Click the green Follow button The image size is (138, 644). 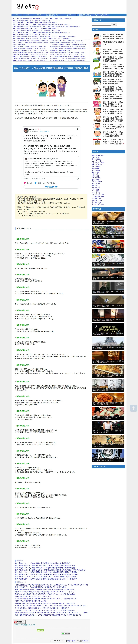pyautogui.click(x=40, y=630)
